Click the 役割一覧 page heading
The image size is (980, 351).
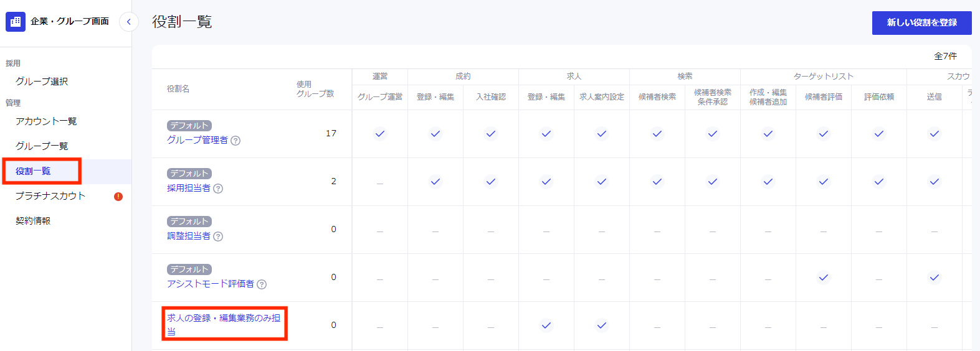[x=182, y=22]
